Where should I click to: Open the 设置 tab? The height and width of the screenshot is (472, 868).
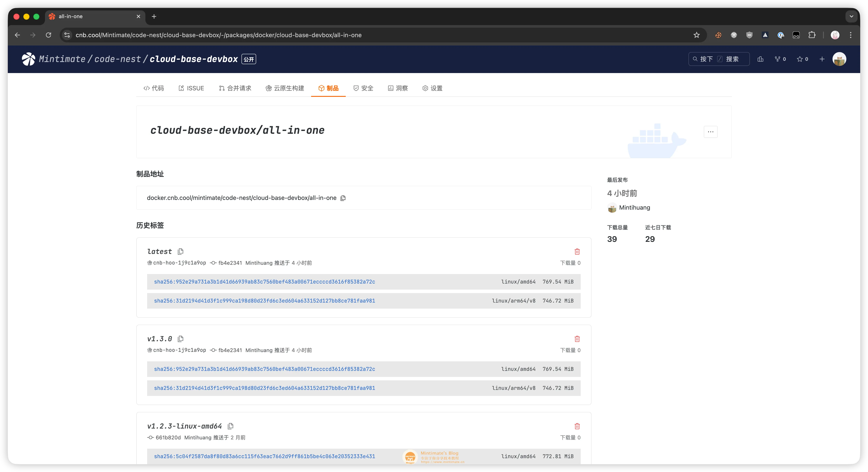[x=432, y=88]
